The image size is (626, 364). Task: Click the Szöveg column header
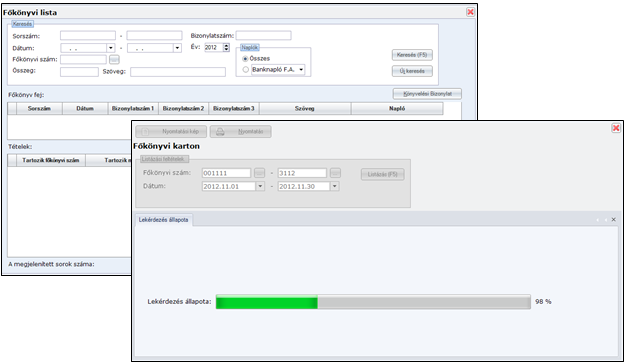[x=305, y=109]
